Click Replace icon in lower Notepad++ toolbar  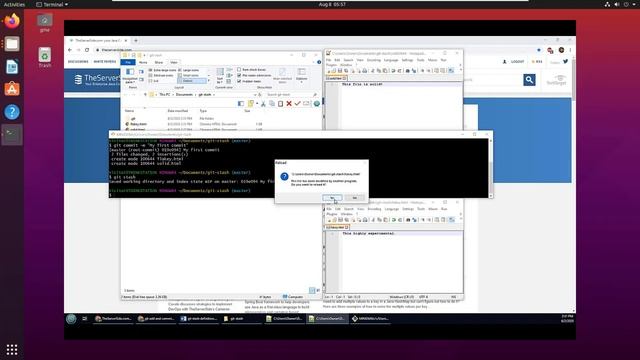click(414, 220)
